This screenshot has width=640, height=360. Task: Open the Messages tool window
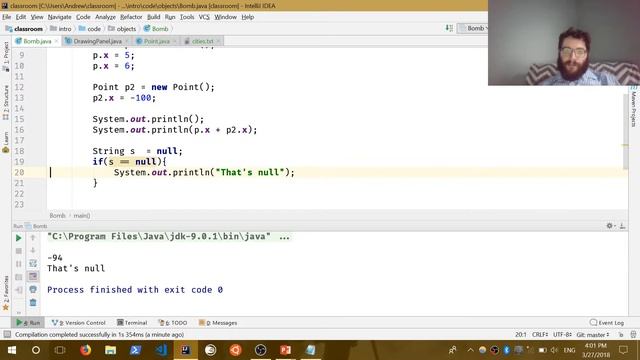(218, 323)
